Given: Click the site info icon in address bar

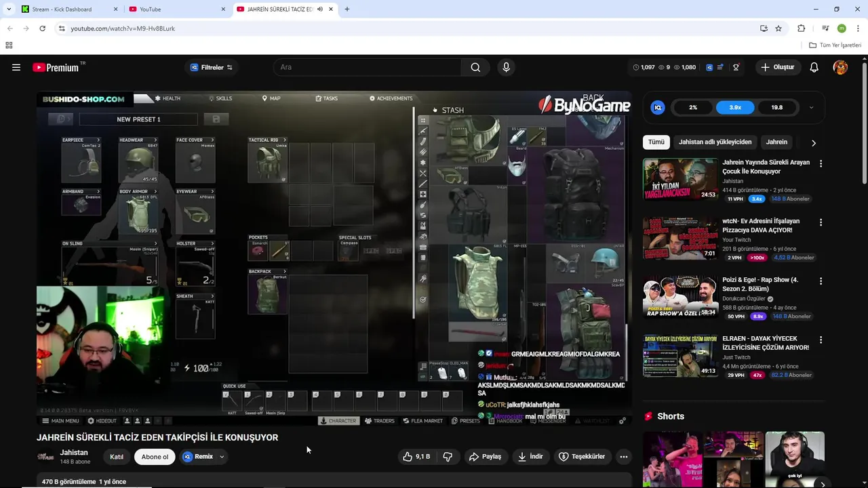Looking at the screenshot, I should coord(62,28).
